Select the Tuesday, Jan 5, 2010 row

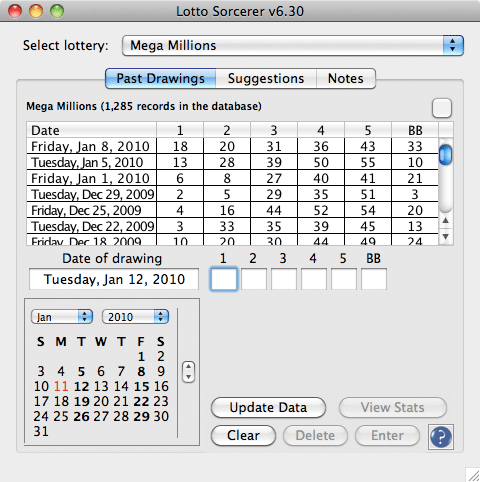pyautogui.click(x=232, y=162)
